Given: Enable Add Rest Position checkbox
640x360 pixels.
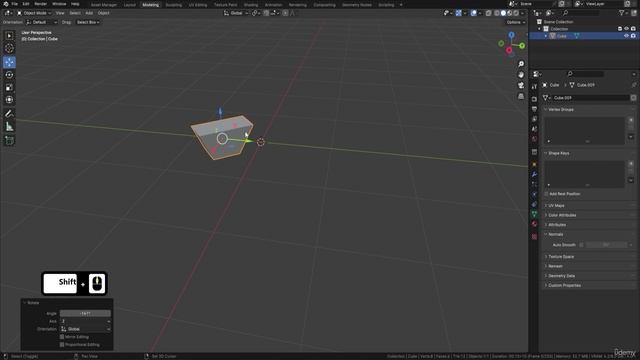Looking at the screenshot, I should [x=547, y=194].
